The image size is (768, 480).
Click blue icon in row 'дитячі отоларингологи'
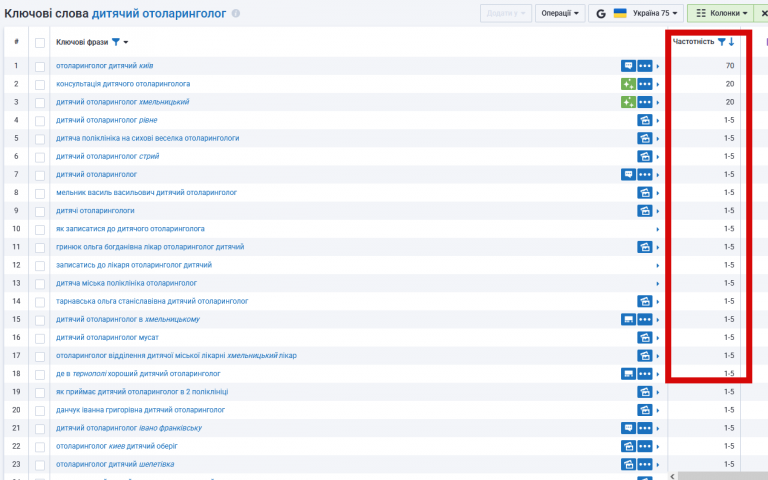645,211
